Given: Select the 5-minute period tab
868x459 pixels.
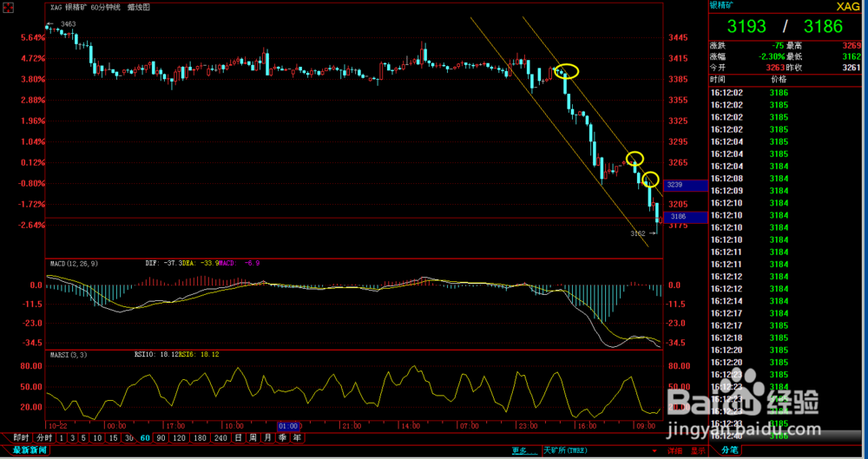Looking at the screenshot, I should click(83, 438).
